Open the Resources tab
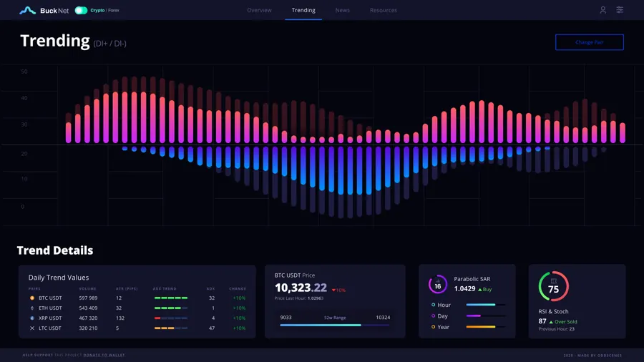Image resolution: width=644 pixels, height=362 pixels. [384, 10]
